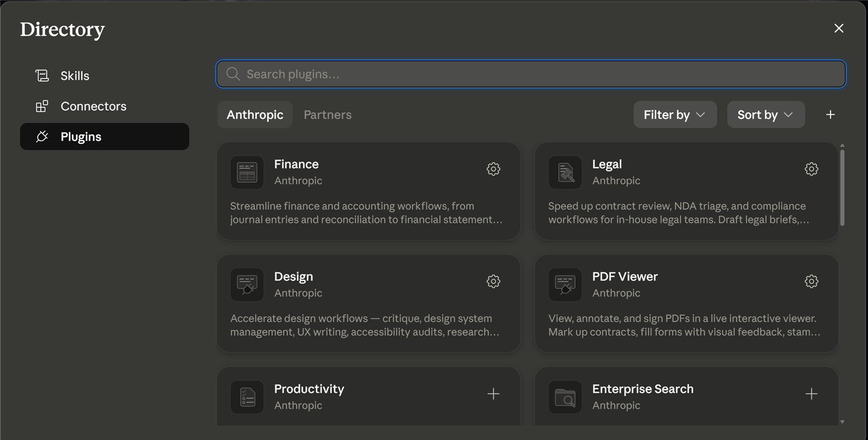The image size is (868, 440).
Task: Click the Design plugin icon
Action: tap(247, 285)
